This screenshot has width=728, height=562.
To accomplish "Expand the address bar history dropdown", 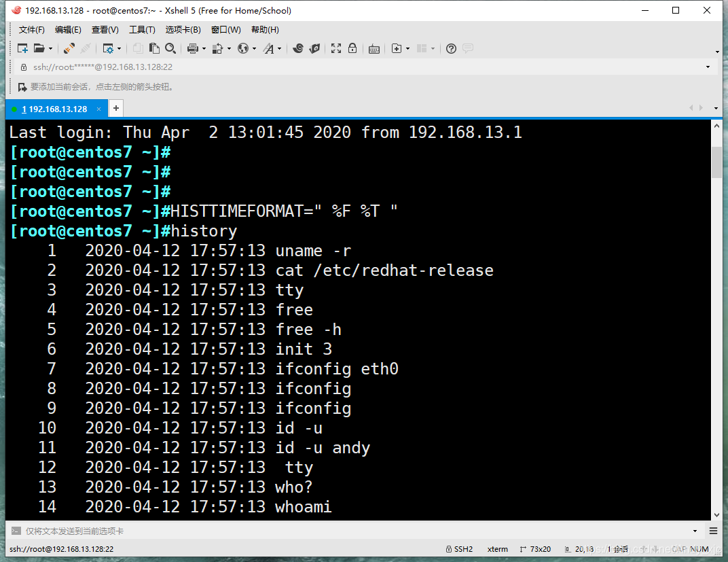I will click(x=708, y=67).
